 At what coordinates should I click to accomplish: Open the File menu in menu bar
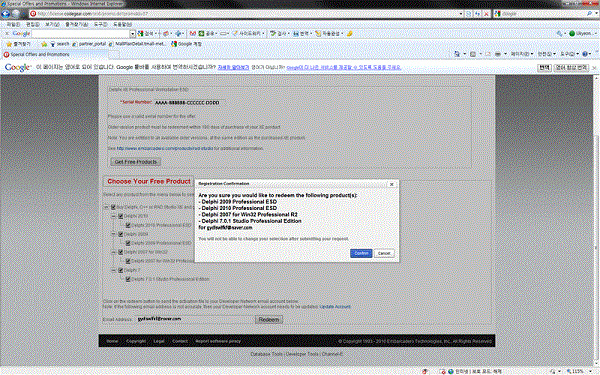click(x=13, y=24)
